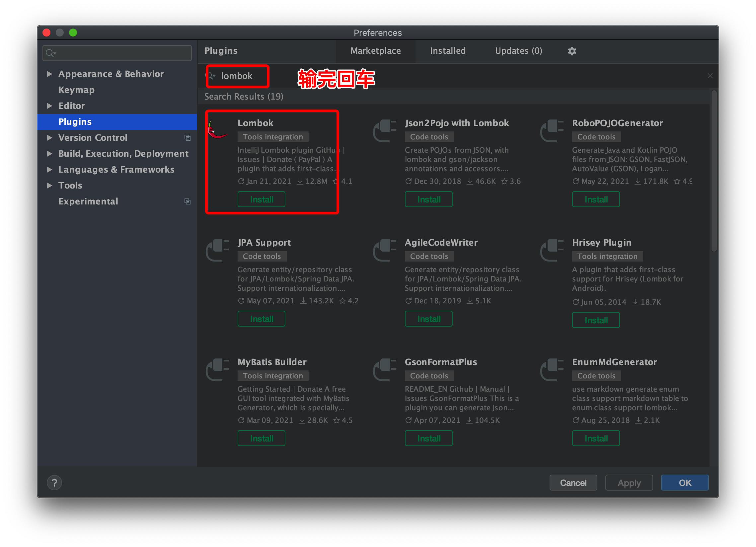Click the Apply button
The image size is (756, 547).
tap(629, 483)
